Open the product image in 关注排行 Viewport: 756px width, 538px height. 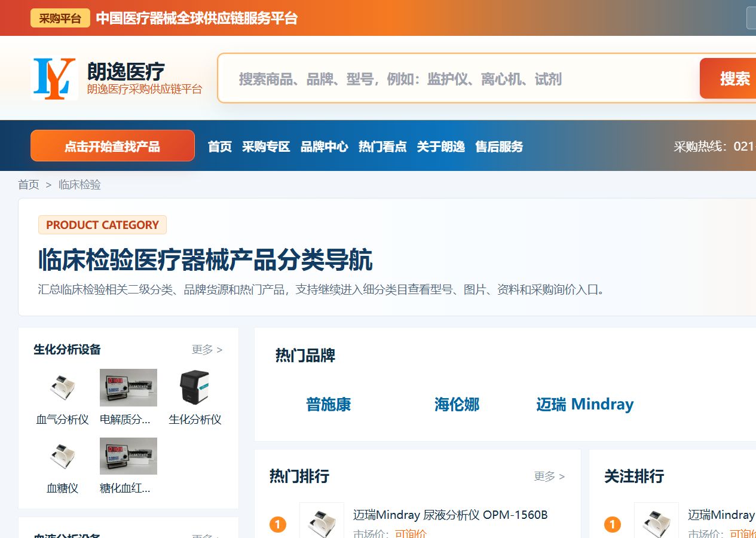point(656,521)
